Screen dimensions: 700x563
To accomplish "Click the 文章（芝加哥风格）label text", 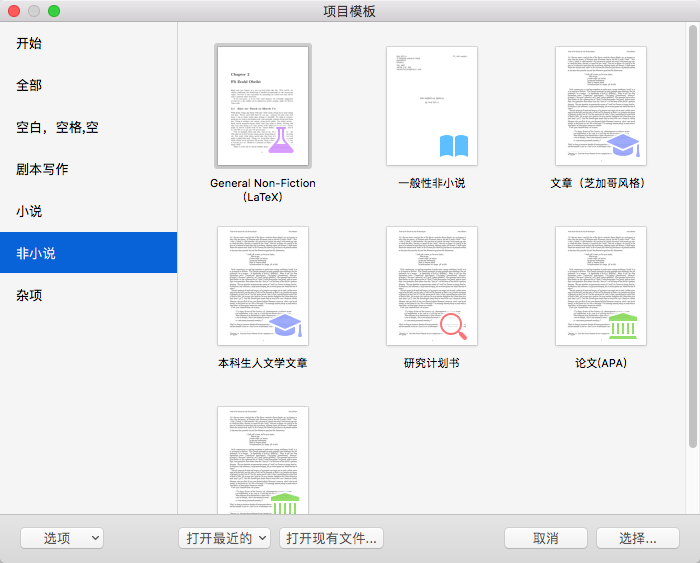I will click(x=598, y=183).
